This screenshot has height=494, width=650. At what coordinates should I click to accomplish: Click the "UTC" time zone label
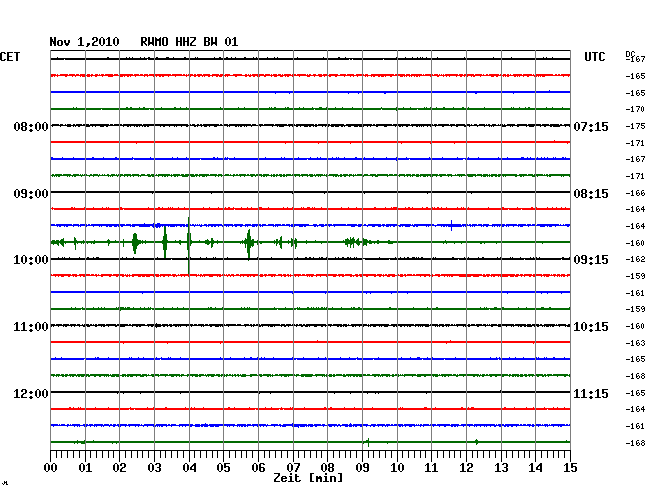(x=594, y=57)
